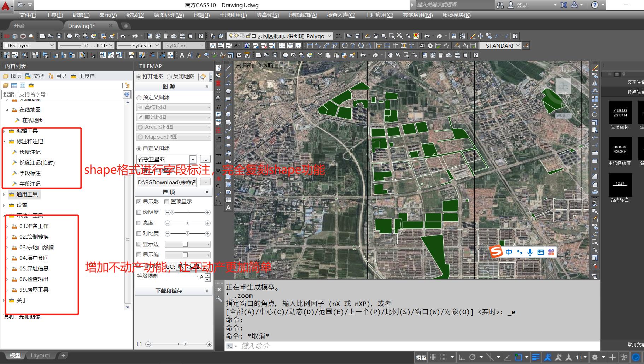Viewport: 644px width, 364px height.
Task: Select the Revision Cloud draw tool
Action: [x=228, y=122]
